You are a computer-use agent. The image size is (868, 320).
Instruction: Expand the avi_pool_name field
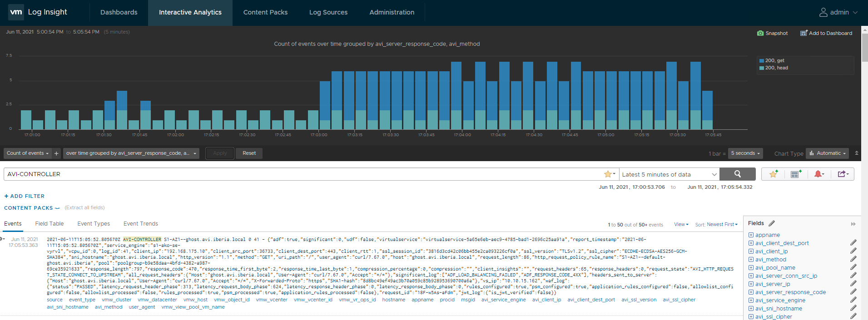tap(751, 268)
